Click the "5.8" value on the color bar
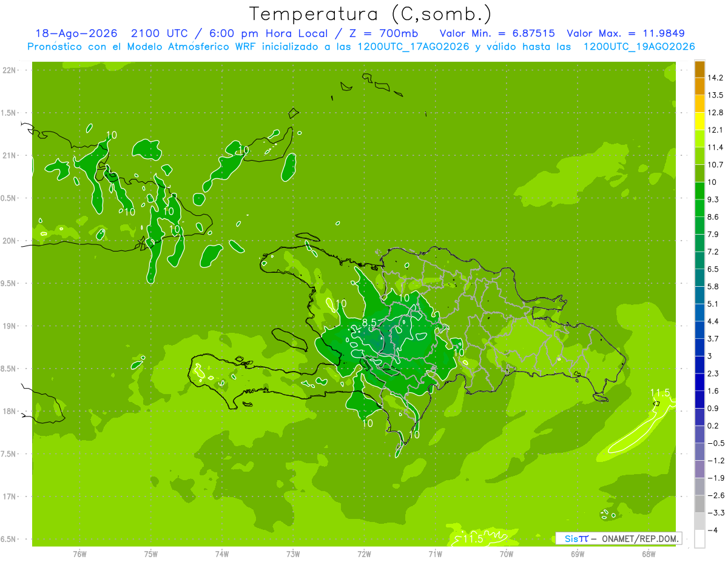This screenshot has width=728, height=562. [713, 286]
